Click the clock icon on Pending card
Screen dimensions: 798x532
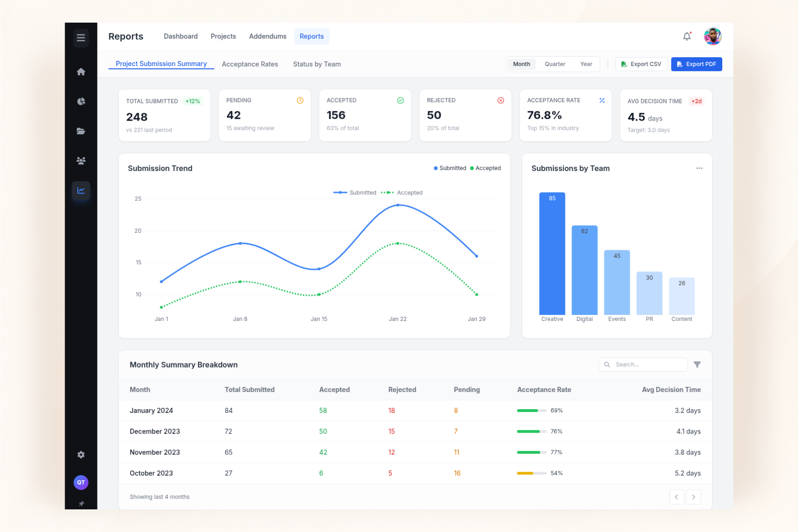[x=300, y=100]
